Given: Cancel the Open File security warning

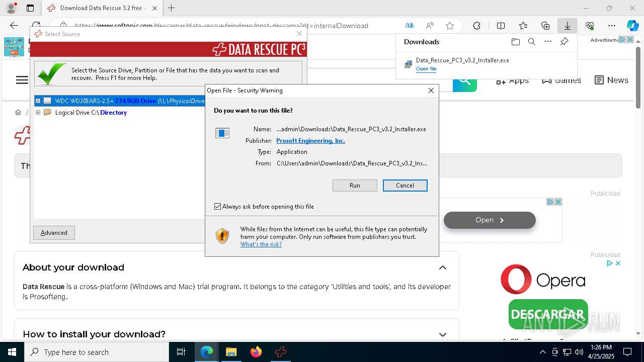Looking at the screenshot, I should (x=405, y=186).
